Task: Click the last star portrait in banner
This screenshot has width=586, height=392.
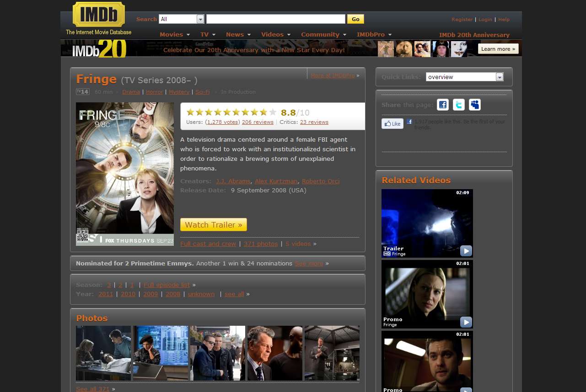Action: [x=459, y=49]
